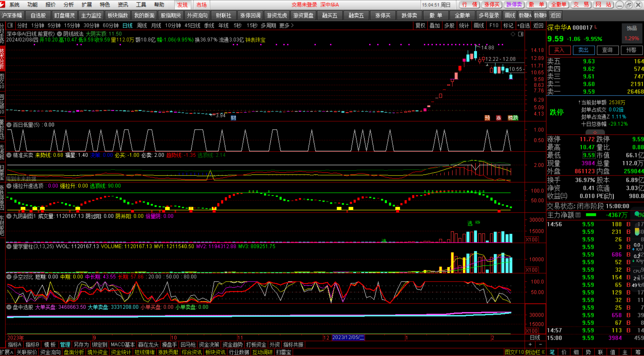This screenshot has width=644, height=356.
Task: Click the 预警 alert button
Action: tap(631, 50)
